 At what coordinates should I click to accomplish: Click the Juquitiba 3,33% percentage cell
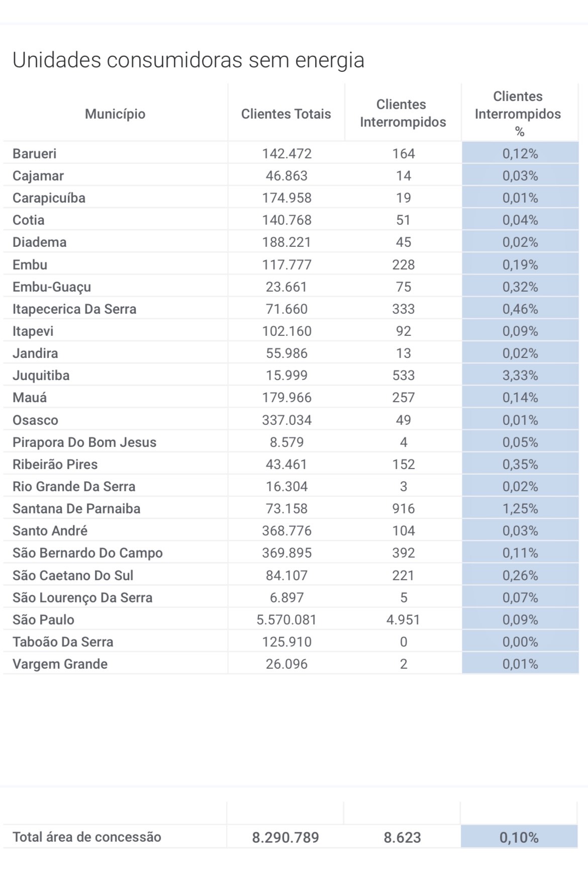pyautogui.click(x=520, y=376)
